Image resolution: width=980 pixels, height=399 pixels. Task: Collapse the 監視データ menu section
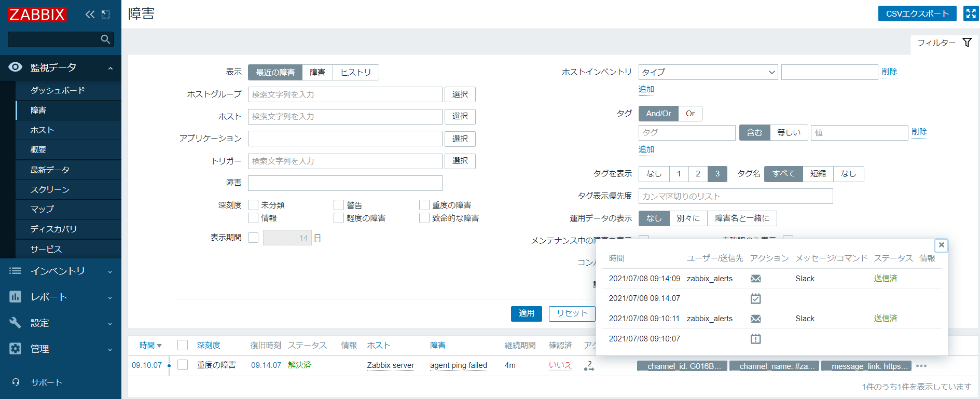coord(111,68)
